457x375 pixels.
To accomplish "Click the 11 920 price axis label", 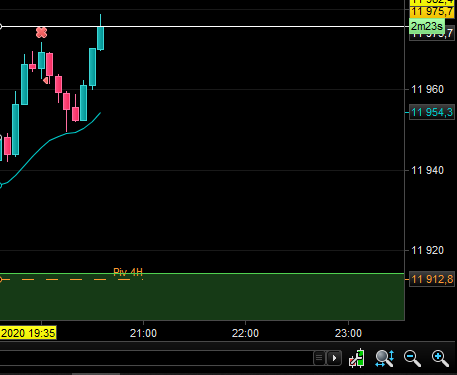I will coord(428,250).
